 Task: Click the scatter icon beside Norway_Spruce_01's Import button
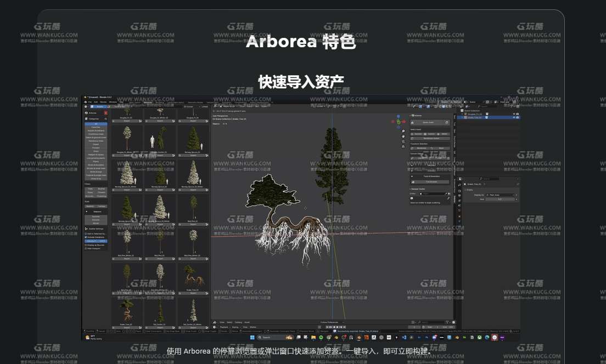pos(207,155)
